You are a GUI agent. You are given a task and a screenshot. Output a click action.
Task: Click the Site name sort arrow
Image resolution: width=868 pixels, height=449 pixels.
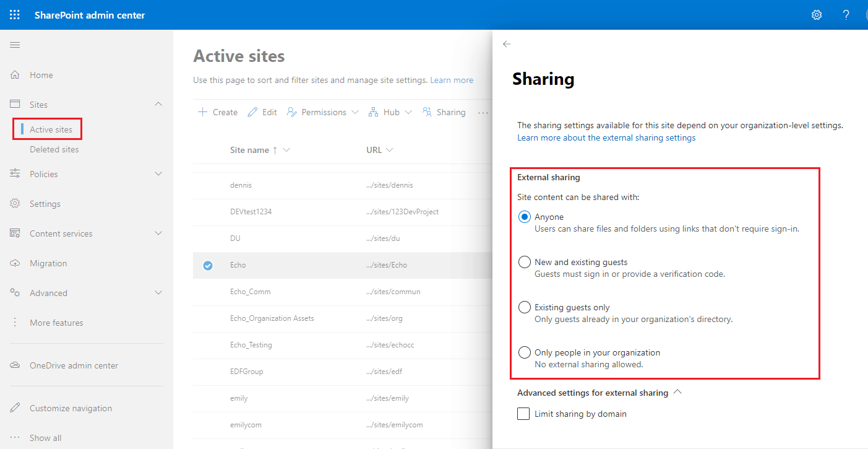point(275,150)
